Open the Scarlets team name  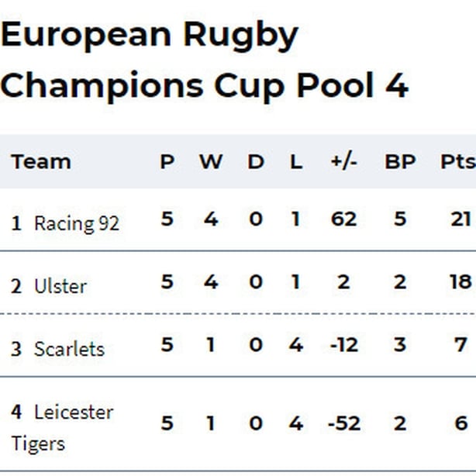coord(69,349)
